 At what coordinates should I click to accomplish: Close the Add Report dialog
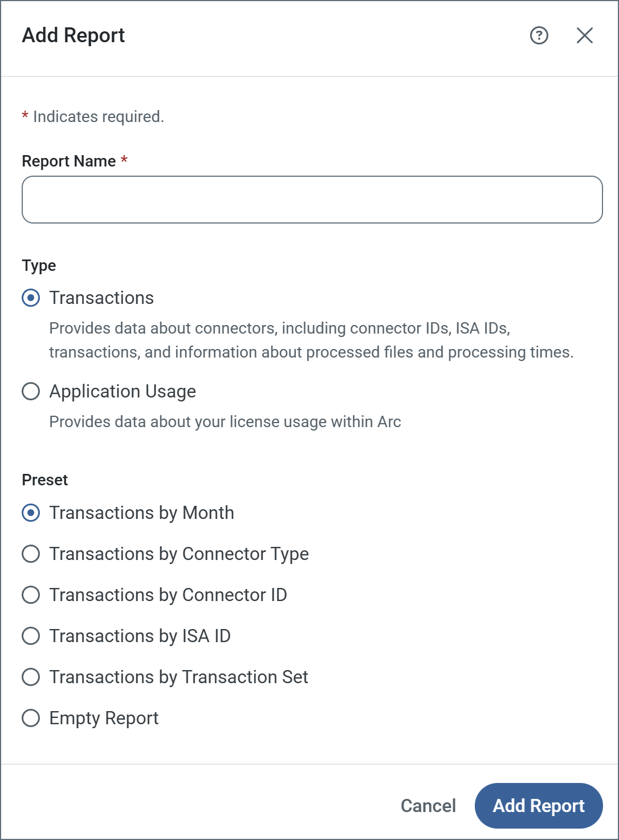[584, 35]
